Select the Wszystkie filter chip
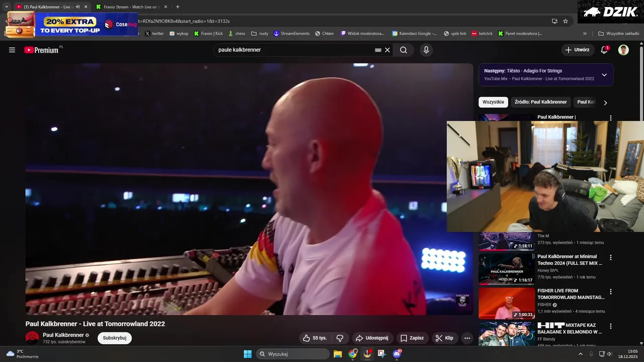The height and width of the screenshot is (362, 644). (493, 102)
